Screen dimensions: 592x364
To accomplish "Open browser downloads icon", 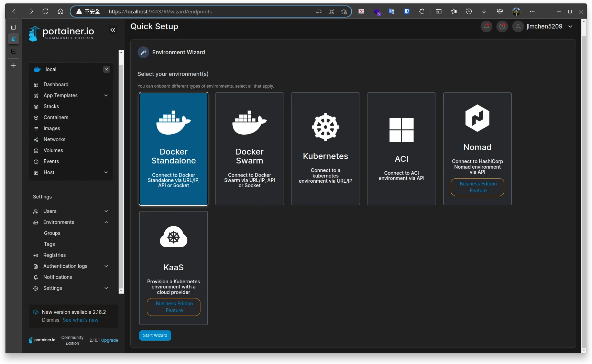I will coord(484,11).
